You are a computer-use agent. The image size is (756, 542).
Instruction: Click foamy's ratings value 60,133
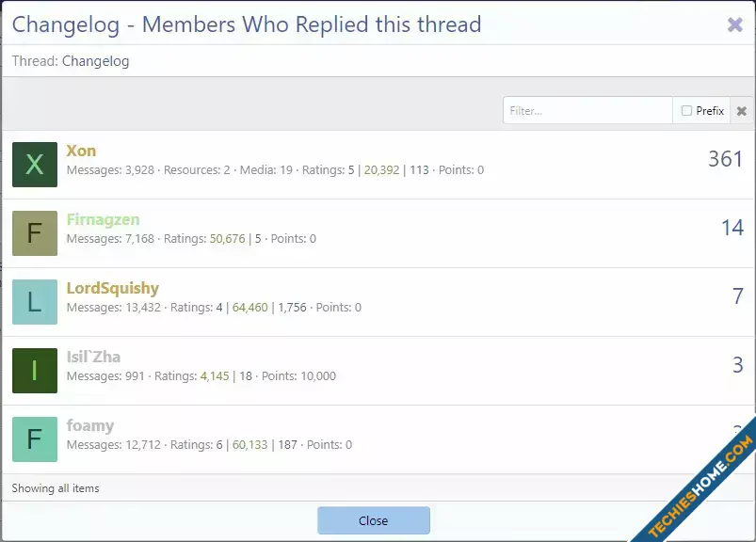click(x=249, y=445)
